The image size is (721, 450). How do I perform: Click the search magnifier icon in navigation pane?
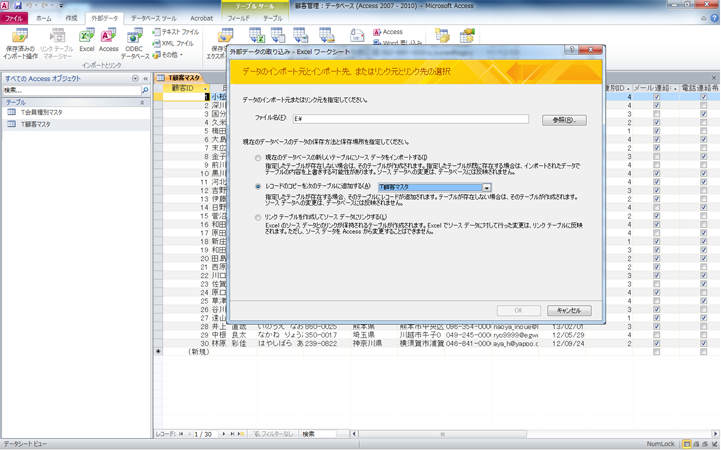(145, 90)
